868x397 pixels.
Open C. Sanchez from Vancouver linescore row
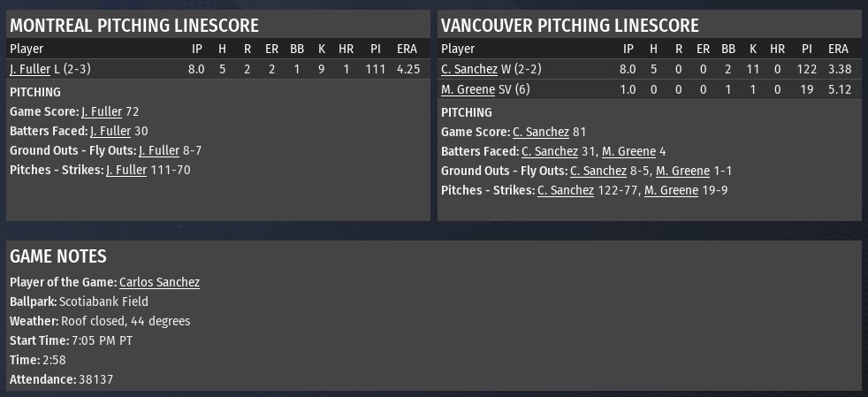(469, 69)
